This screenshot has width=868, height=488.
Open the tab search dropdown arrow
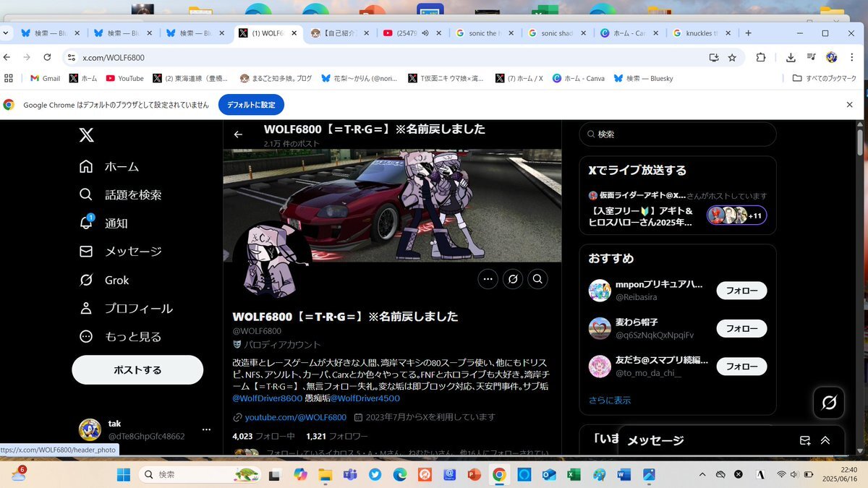point(6,33)
